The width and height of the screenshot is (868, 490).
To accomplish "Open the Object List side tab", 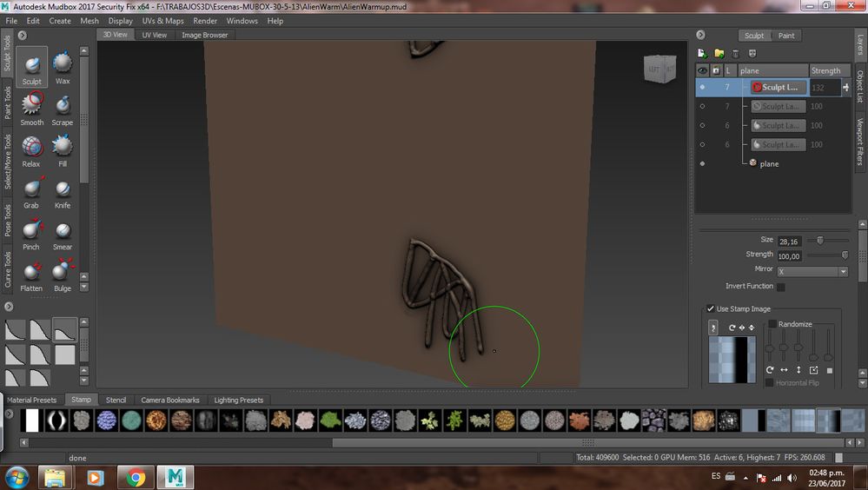I will tap(860, 86).
